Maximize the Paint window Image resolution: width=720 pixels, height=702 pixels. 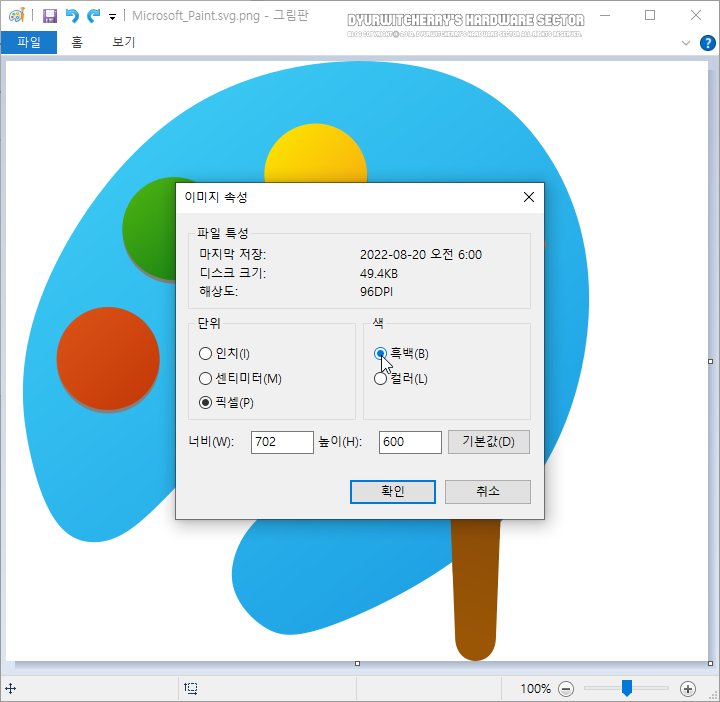650,16
